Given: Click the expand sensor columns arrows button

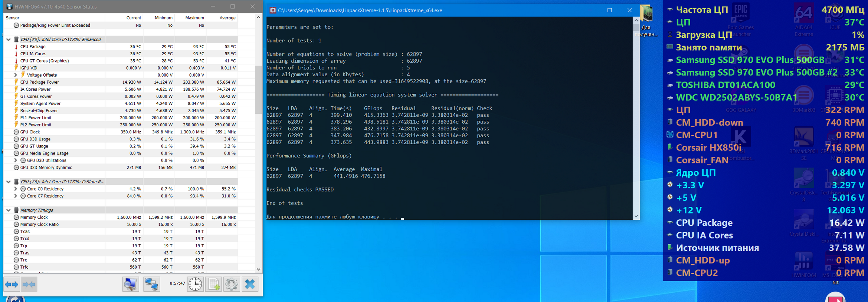Looking at the screenshot, I should click(x=12, y=284).
